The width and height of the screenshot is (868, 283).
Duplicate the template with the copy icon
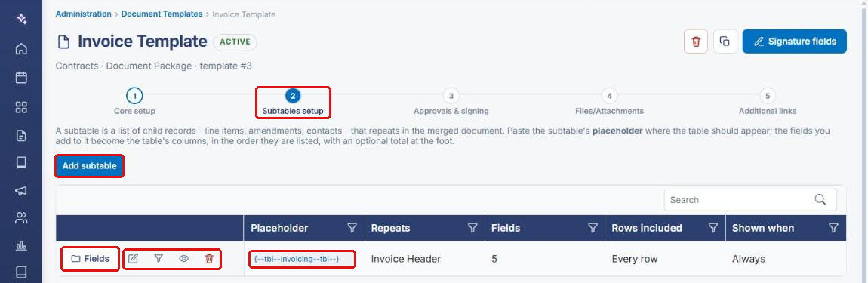pyautogui.click(x=725, y=42)
